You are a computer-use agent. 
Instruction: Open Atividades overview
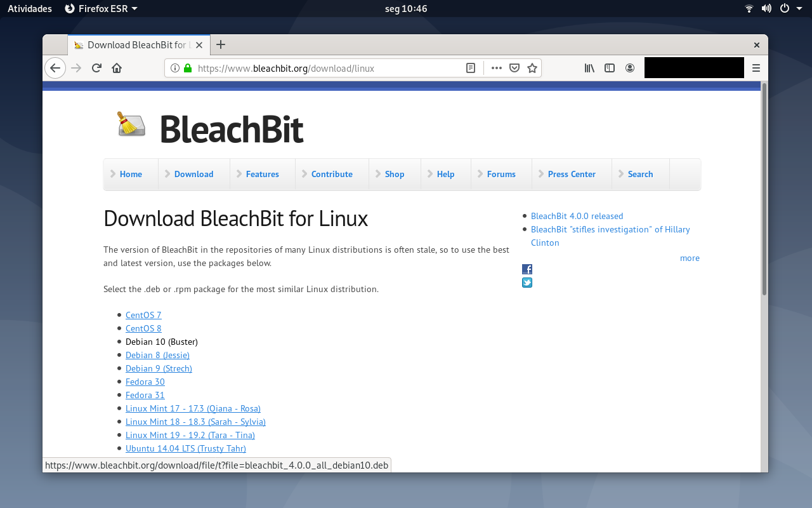coord(30,8)
